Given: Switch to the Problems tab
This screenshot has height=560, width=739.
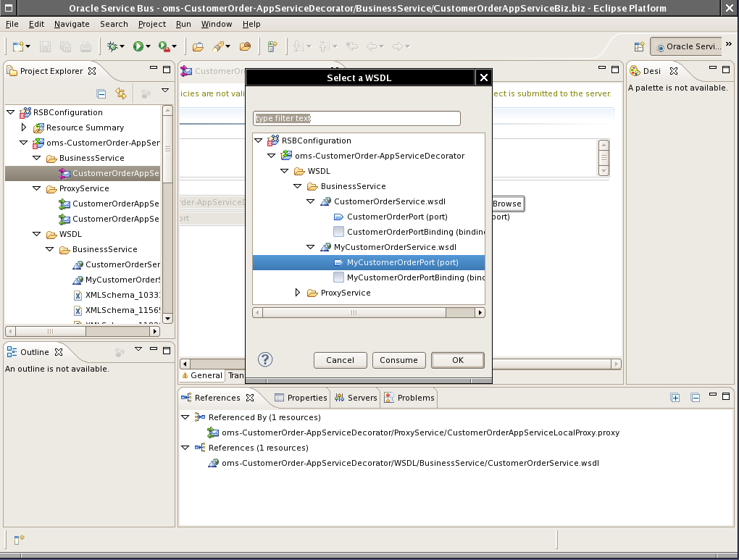Looking at the screenshot, I should point(409,398).
